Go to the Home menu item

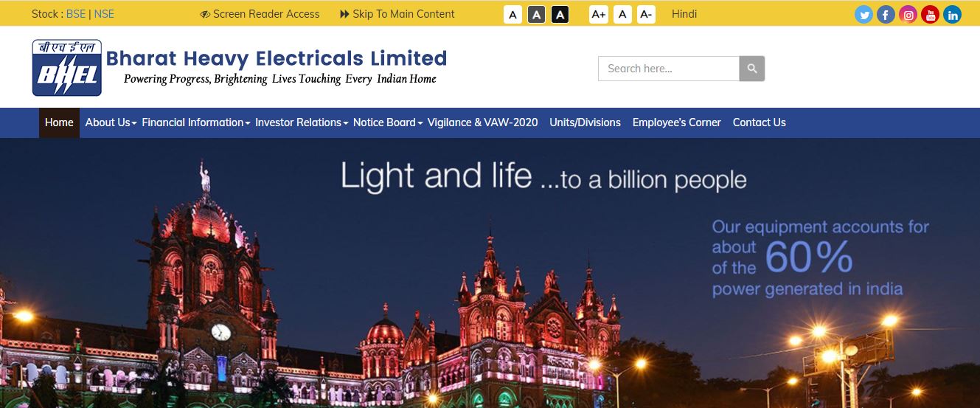[x=59, y=122]
